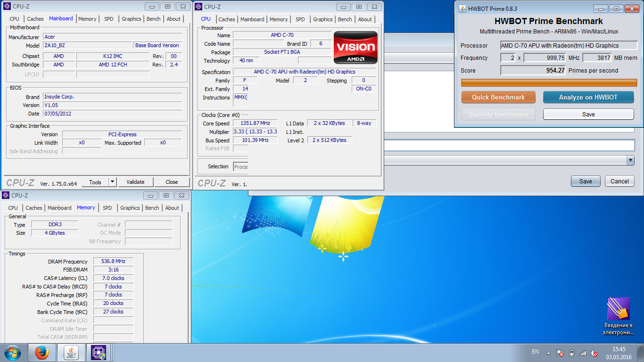Open Graphics tab in Mainboard window

pos(131,19)
